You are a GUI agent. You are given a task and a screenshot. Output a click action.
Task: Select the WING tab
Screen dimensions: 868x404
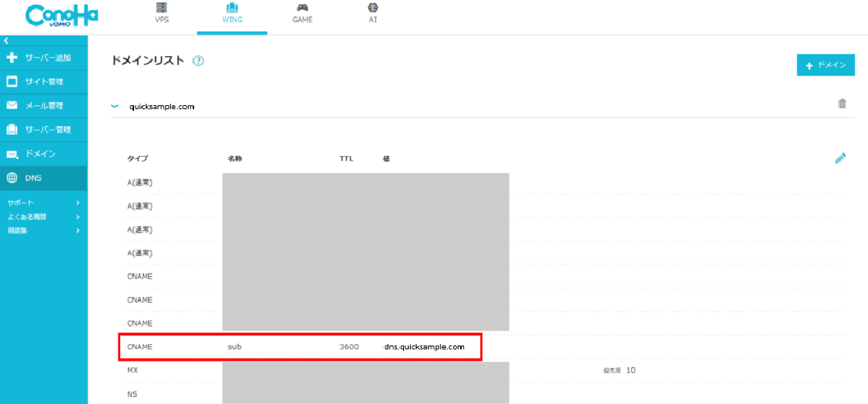pyautogui.click(x=232, y=13)
